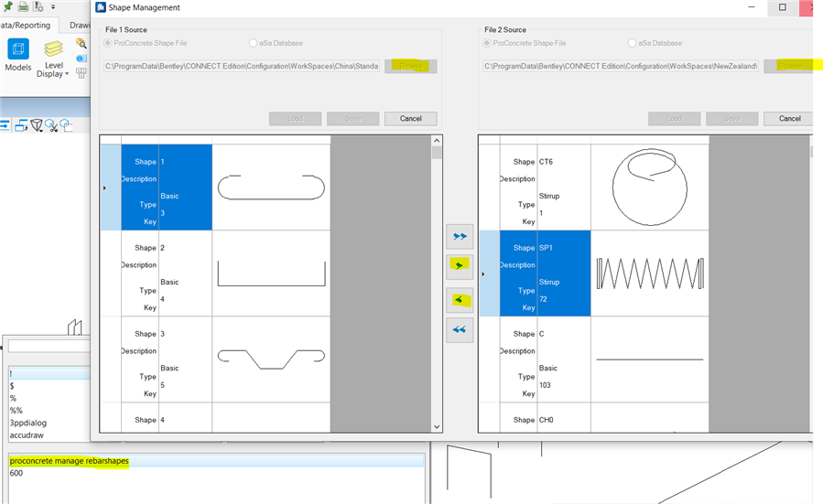Copy all shapes right with double arrow
This screenshot has width=823, height=504.
pyautogui.click(x=460, y=237)
